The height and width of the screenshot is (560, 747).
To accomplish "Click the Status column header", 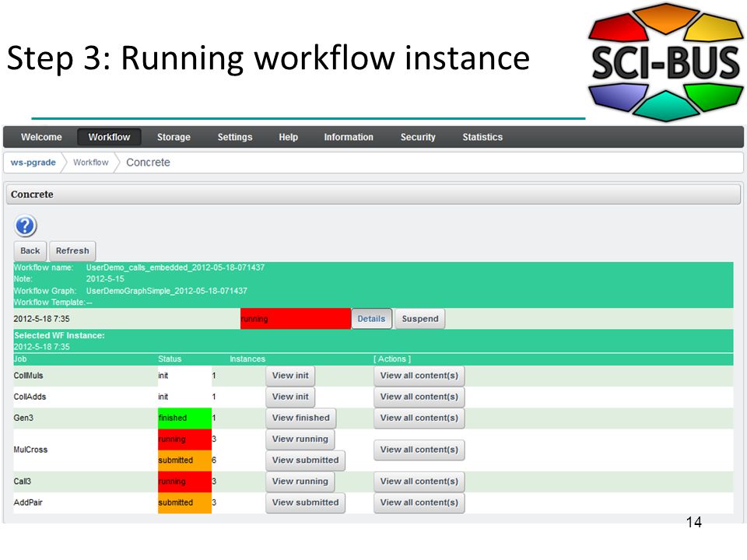I will click(x=170, y=359).
